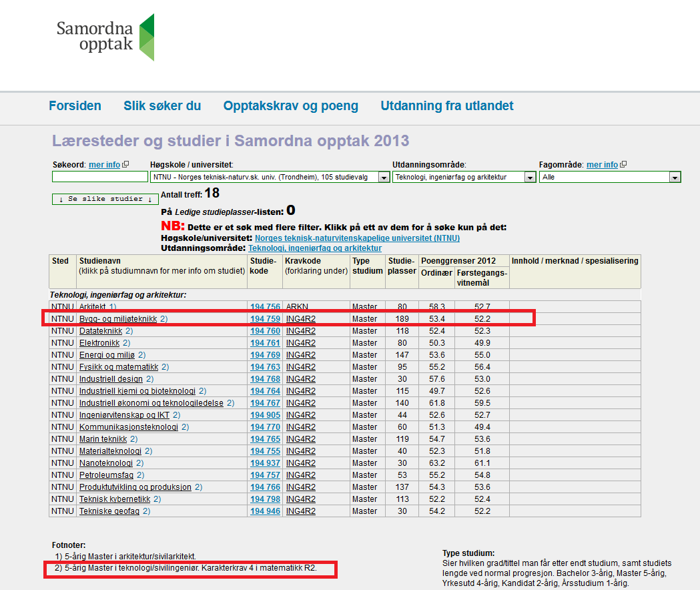Click study code 194 759
This screenshot has height=590, width=700.
[x=265, y=319]
